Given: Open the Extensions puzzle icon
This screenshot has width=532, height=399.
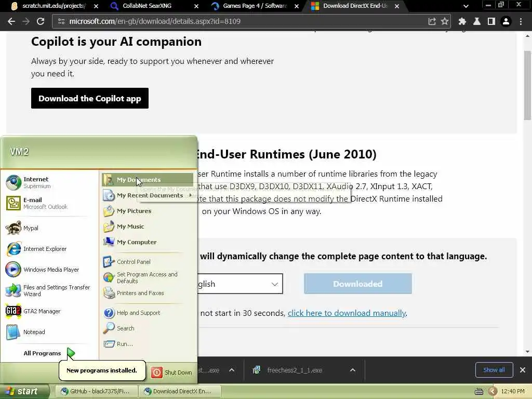Looking at the screenshot, I should point(462,21).
